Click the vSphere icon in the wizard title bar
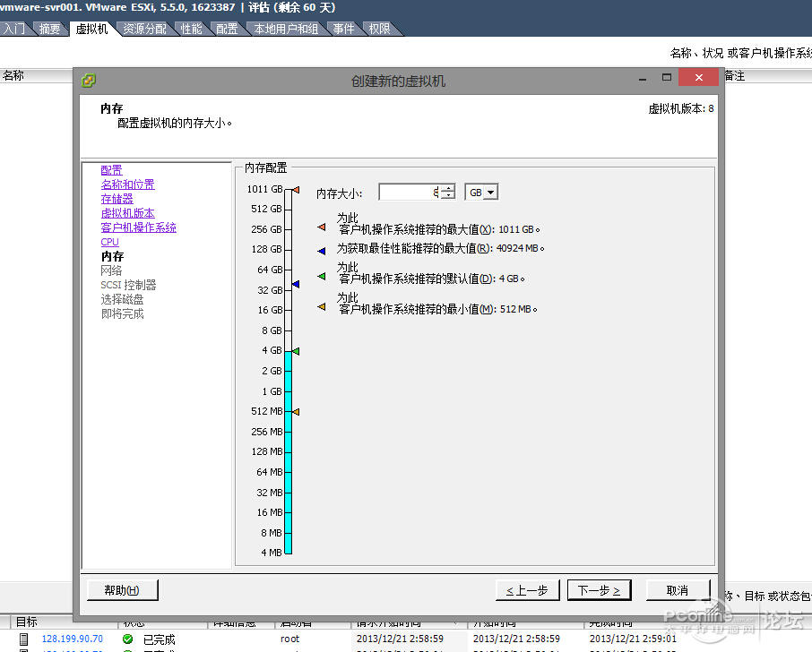This screenshot has width=812, height=652. point(89,81)
